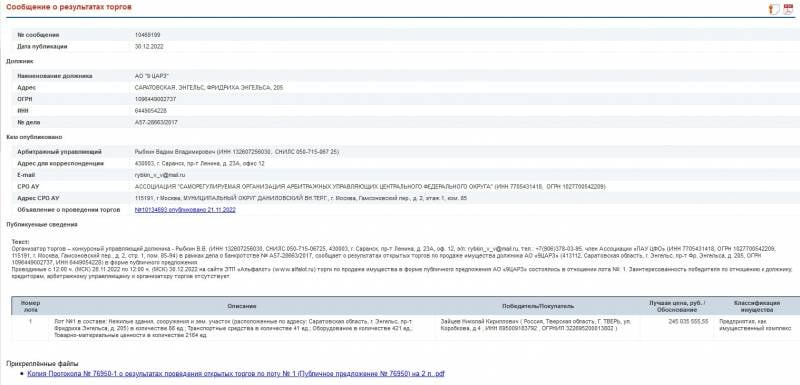The image size is (800, 385).
Task: Click the 'Наименование должника' field label
Action: 55,76
